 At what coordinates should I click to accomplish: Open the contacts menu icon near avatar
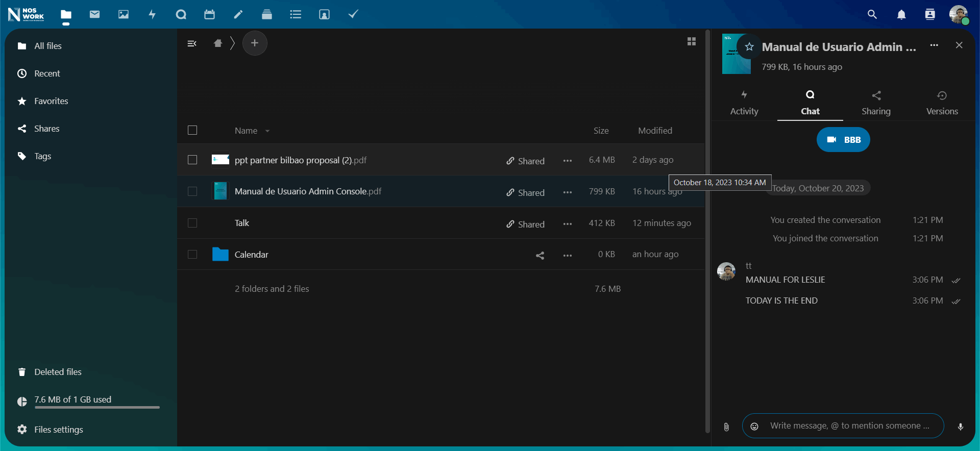(930, 14)
